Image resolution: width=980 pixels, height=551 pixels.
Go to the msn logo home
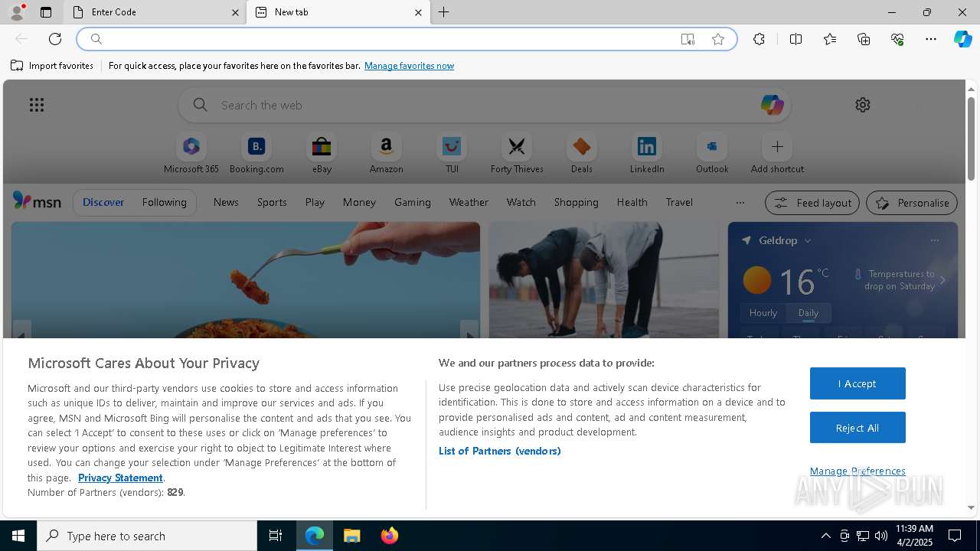pyautogui.click(x=37, y=201)
